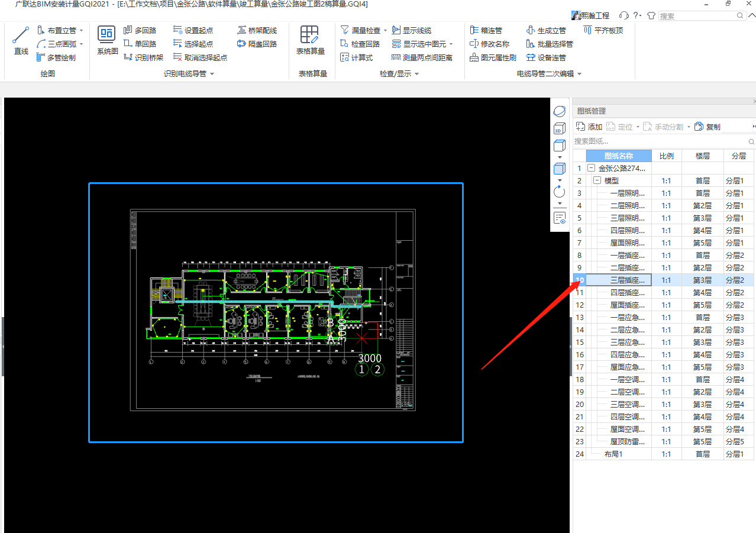Click the shirt skin icon in title bar
The height and width of the screenshot is (533, 756).
tap(651, 15)
